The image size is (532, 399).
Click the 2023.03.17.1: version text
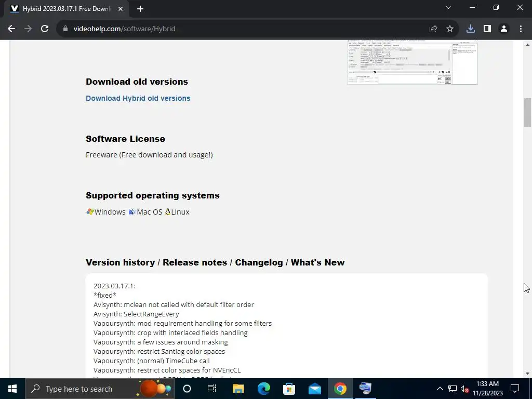(x=115, y=286)
